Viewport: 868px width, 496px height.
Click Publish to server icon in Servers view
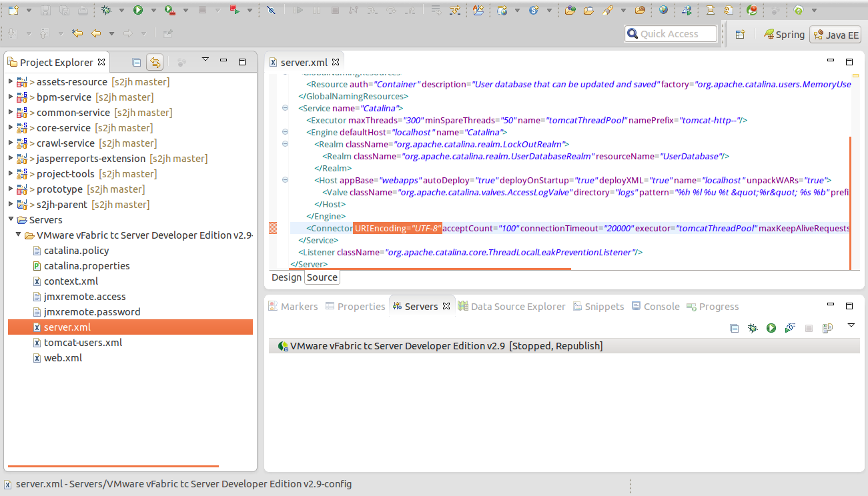pos(827,328)
